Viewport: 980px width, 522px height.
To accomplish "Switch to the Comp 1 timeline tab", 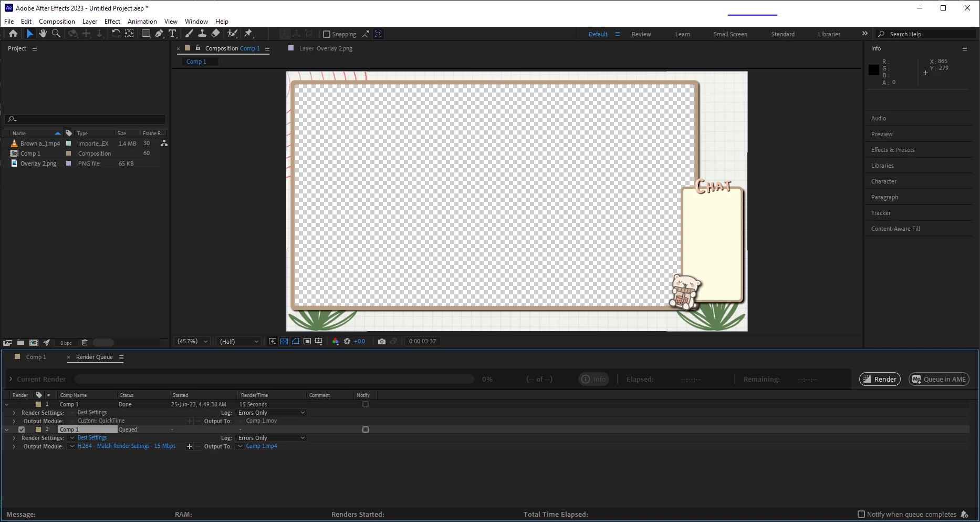I will pyautogui.click(x=36, y=357).
